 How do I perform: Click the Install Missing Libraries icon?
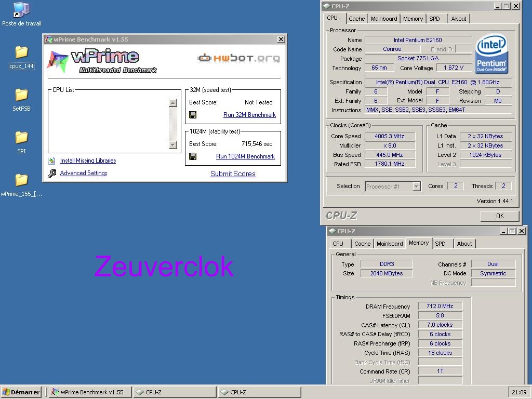(x=51, y=161)
